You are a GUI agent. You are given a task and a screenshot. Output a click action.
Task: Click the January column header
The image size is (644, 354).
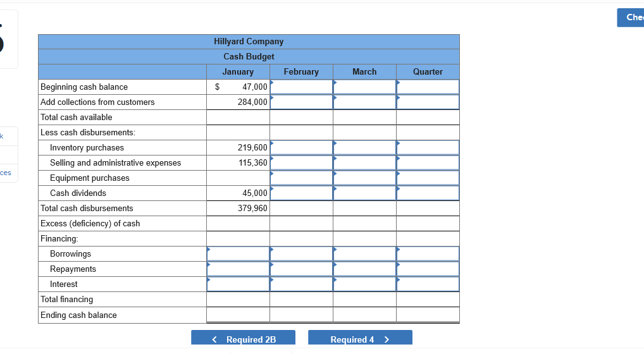(238, 72)
